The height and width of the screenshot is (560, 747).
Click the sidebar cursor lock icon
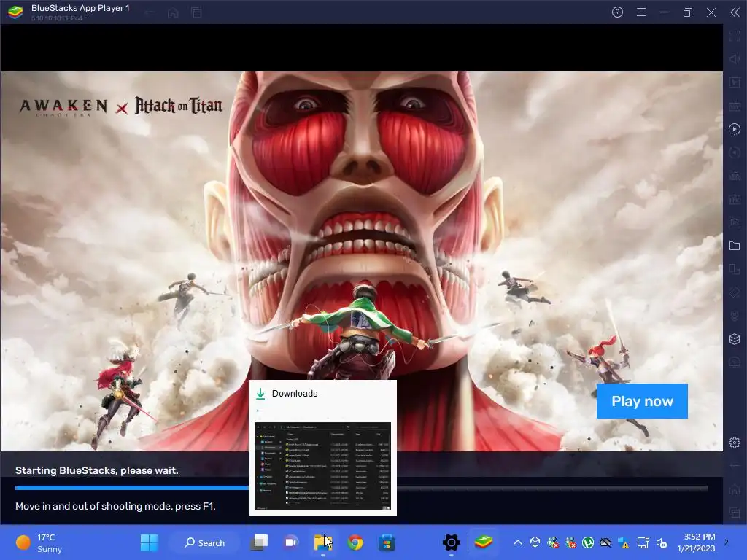[x=734, y=82]
